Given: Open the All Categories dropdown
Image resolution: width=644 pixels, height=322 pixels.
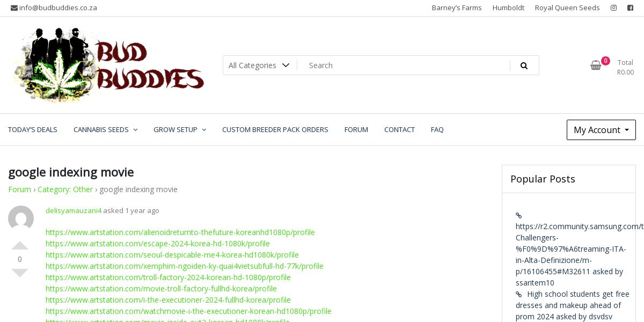Looking at the screenshot, I should [260, 65].
